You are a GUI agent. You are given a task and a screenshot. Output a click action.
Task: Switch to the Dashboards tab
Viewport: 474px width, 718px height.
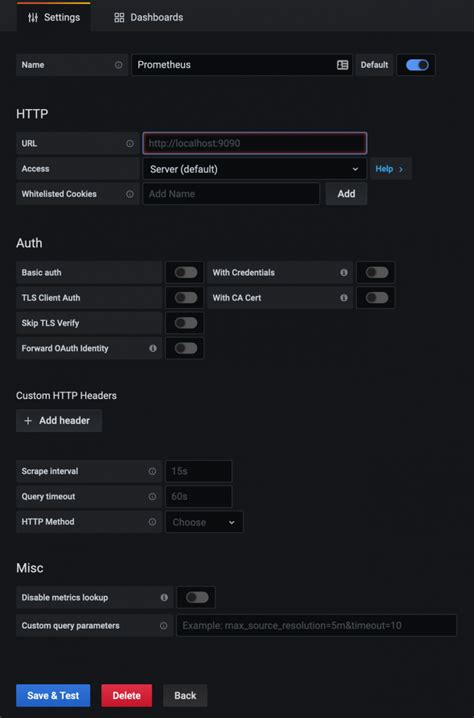click(148, 17)
